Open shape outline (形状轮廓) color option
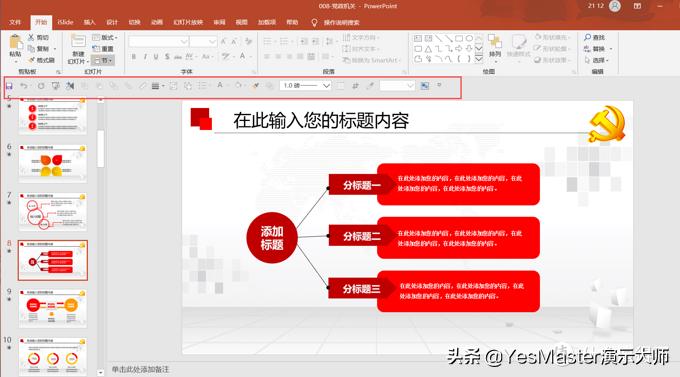Viewport: 680px width, 377px height. pos(551,49)
